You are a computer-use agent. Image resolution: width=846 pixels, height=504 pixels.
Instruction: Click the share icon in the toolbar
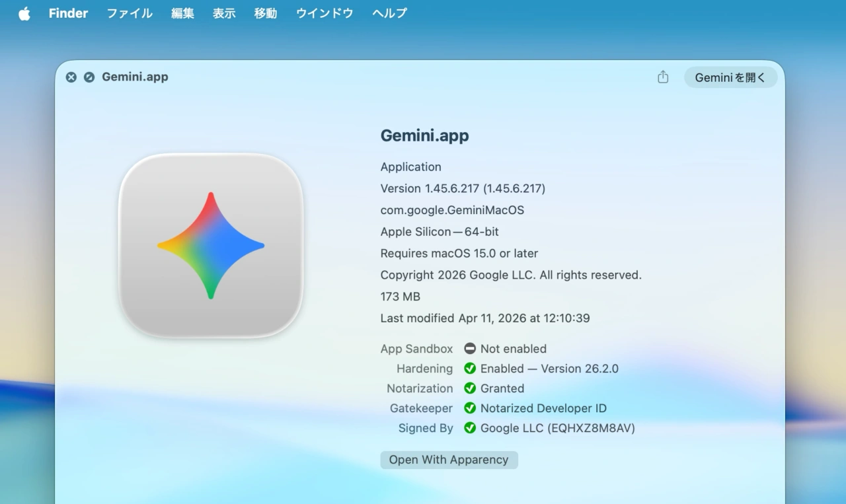coord(663,77)
